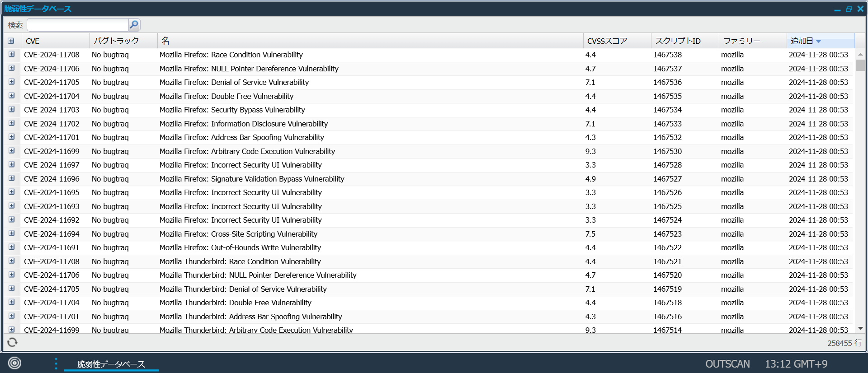Screen dimensions: 868x373
Task: Switch to the 脆弱性データベース taskbar tab
Action: (111, 364)
